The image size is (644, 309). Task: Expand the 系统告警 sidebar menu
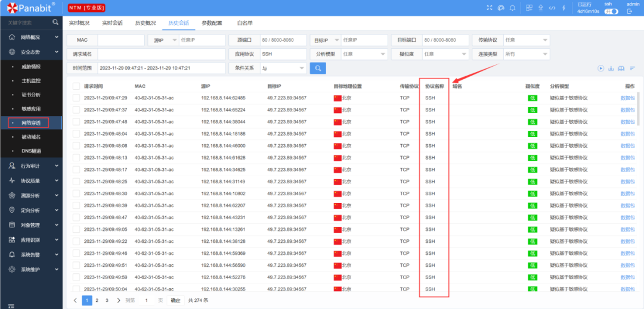(31, 254)
